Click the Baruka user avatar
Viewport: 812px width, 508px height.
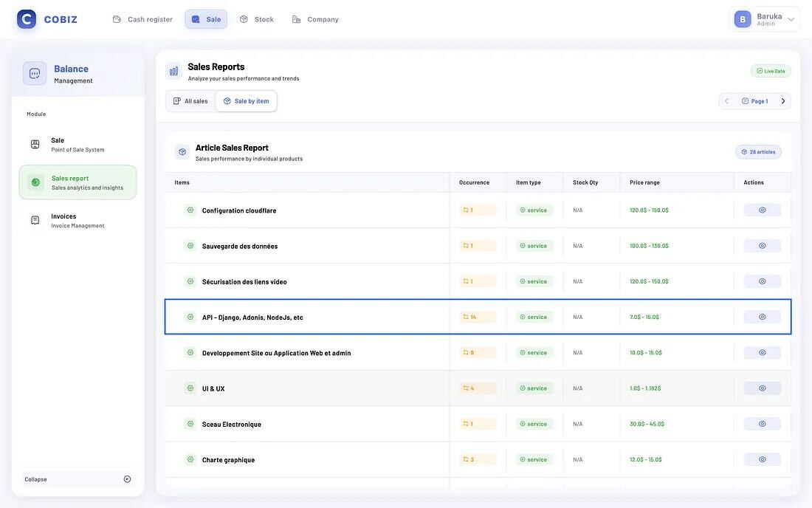743,19
